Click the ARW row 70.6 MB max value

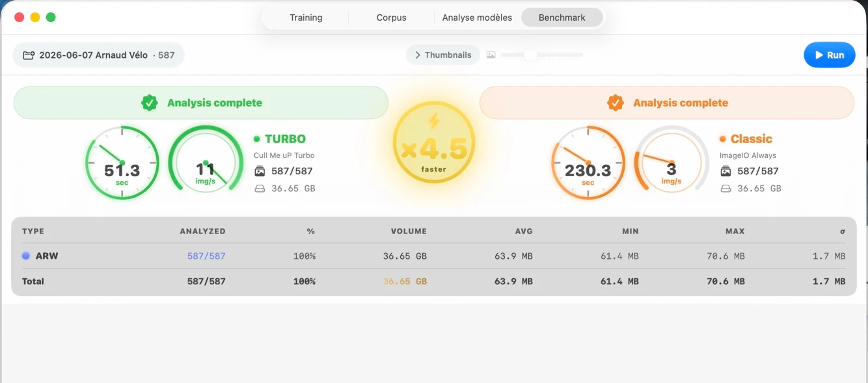click(726, 256)
